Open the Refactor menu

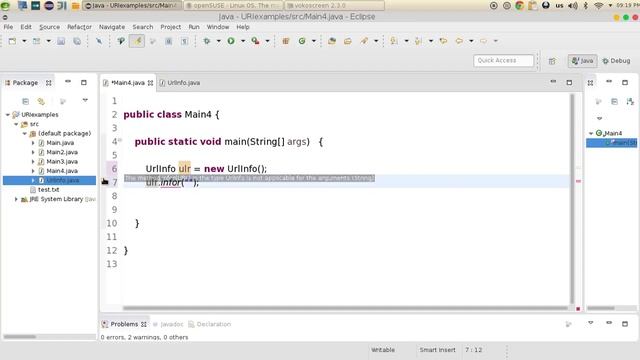tap(79, 27)
